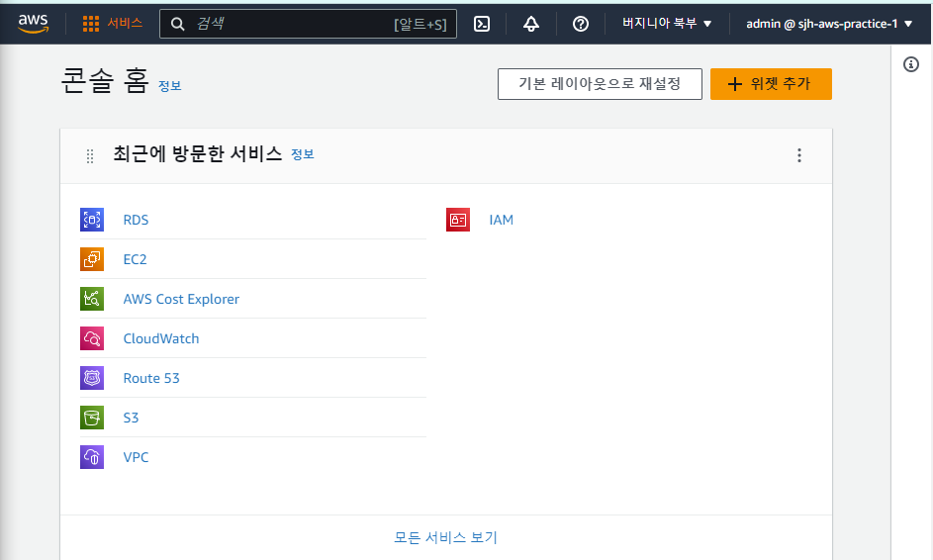Click the magnifier search icon
The width and height of the screenshot is (933, 560).
point(177,24)
